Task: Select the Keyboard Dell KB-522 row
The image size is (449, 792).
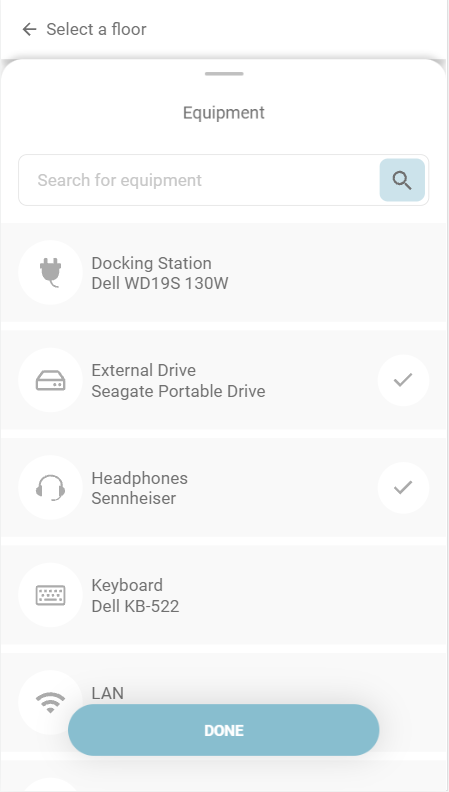Action: pyautogui.click(x=224, y=595)
